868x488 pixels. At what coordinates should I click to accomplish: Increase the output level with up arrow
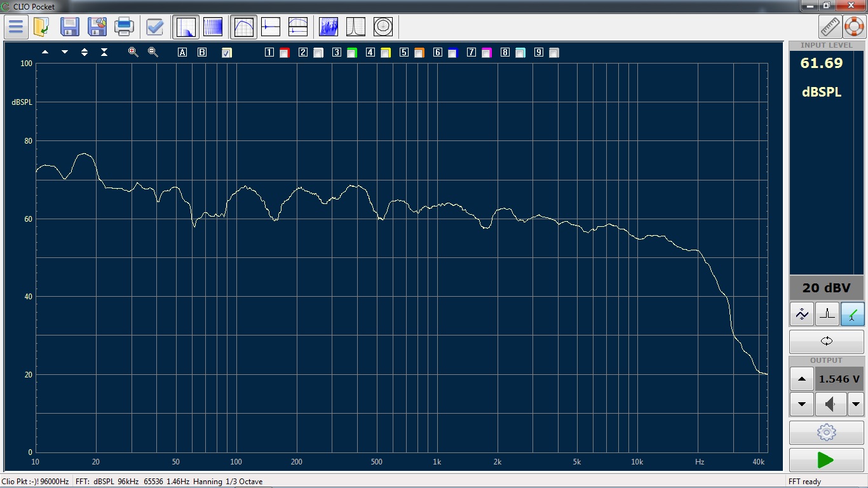(802, 379)
